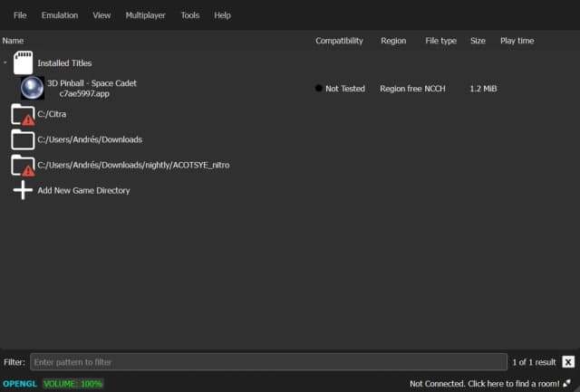Select C:/Users/Andrés/Downloads directory row
This screenshot has height=392, width=580.
90,139
